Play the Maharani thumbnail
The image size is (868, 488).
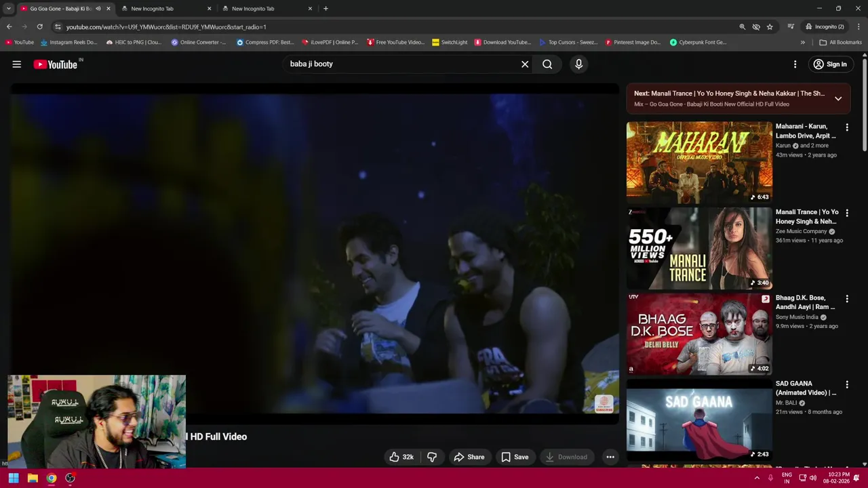[x=699, y=163]
